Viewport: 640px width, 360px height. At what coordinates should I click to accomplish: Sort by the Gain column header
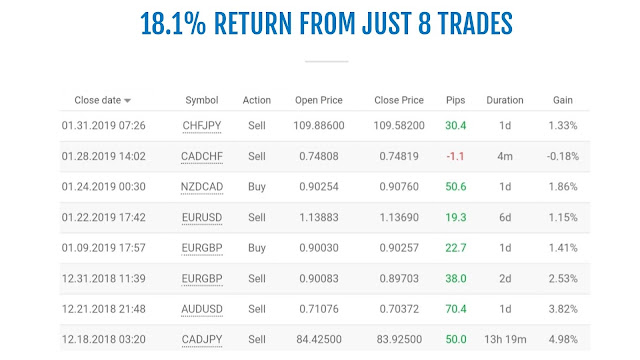563,100
